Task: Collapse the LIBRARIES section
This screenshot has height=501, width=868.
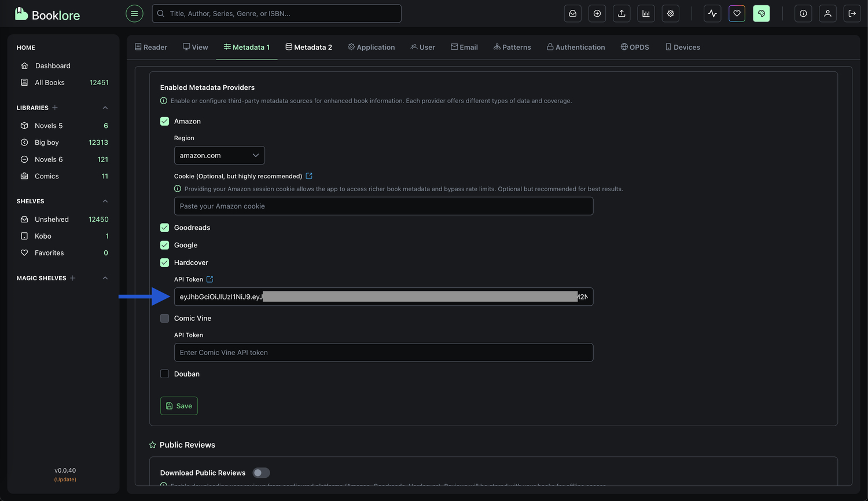Action: tap(105, 107)
